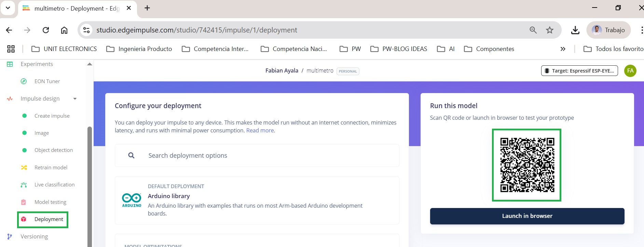Click the Experiments table icon

pyautogui.click(x=10, y=64)
